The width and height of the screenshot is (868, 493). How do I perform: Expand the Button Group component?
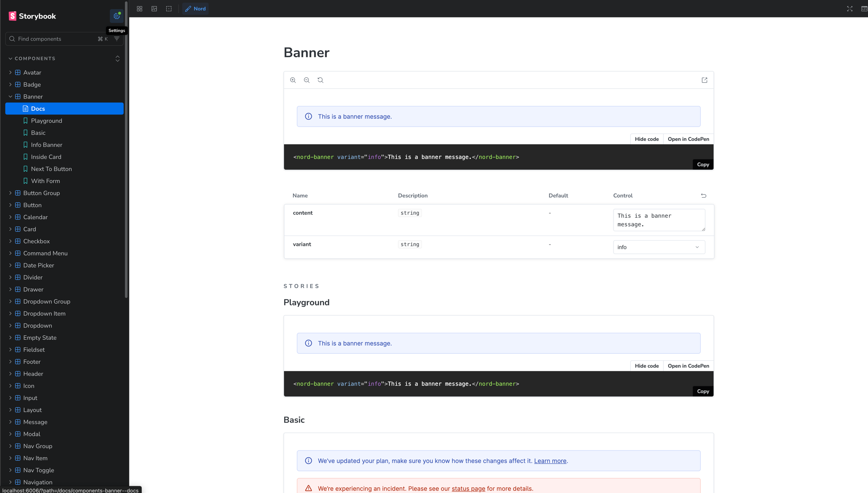(x=10, y=193)
